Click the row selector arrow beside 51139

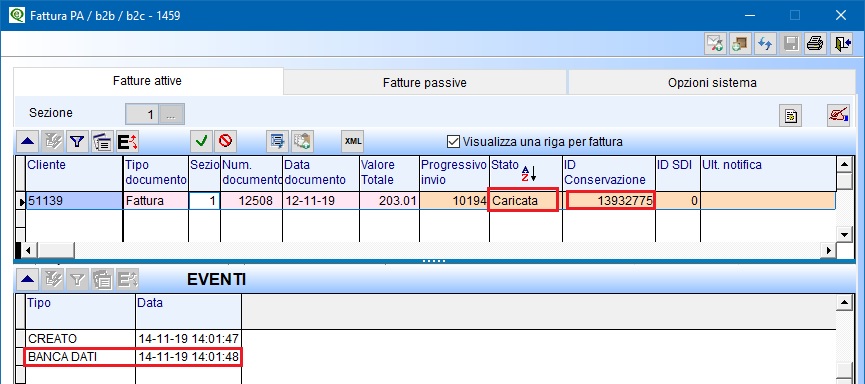22,202
